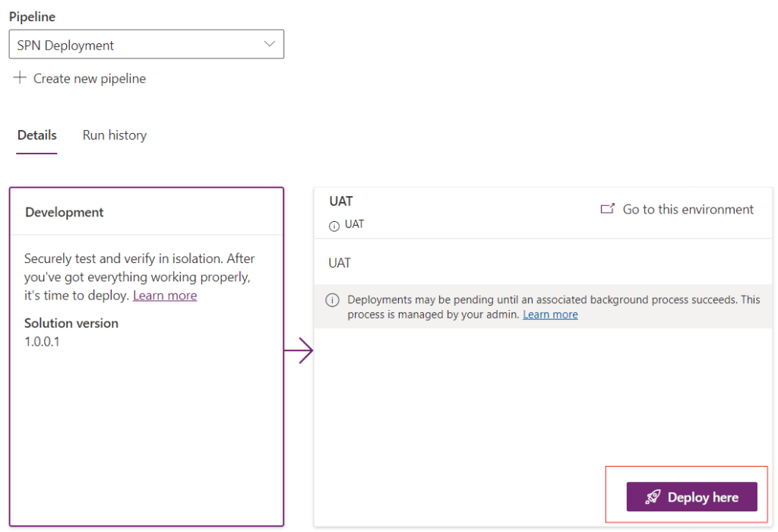The width and height of the screenshot is (778, 532).
Task: Open Go to this environment link
Action: pyautogui.click(x=688, y=209)
